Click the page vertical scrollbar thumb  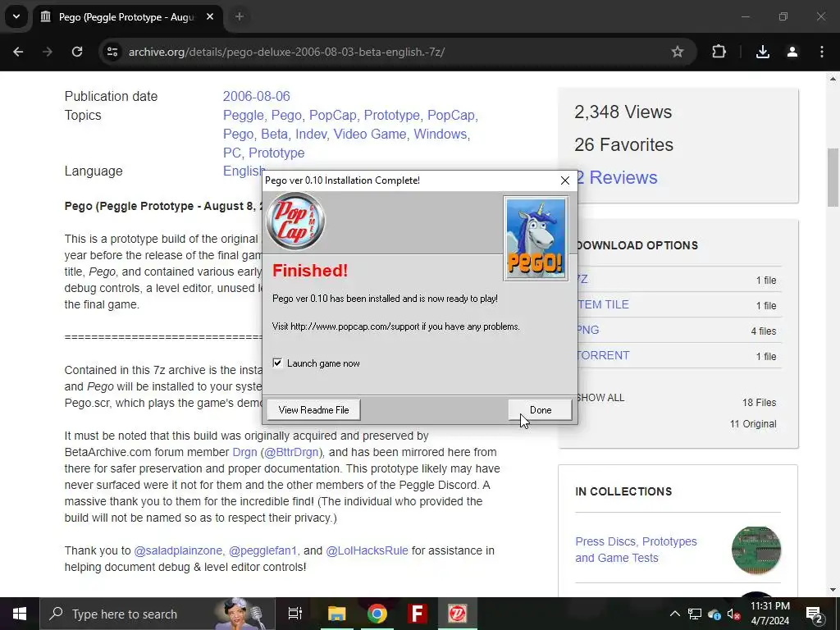pyautogui.click(x=833, y=177)
